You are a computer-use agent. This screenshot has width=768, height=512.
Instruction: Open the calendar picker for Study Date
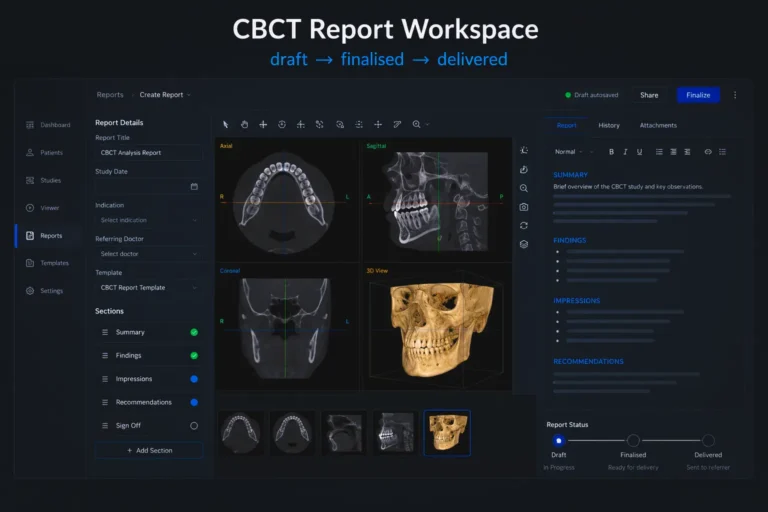coord(194,187)
